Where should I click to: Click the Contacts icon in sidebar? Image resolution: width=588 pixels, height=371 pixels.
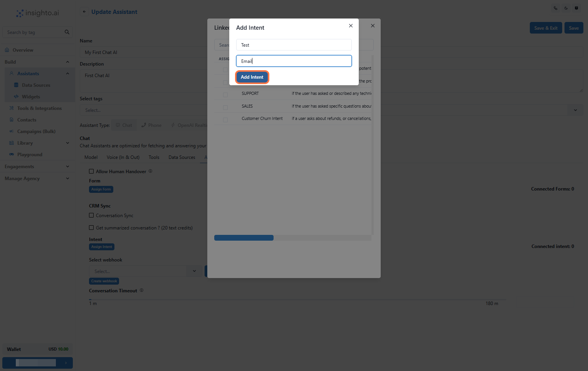(x=12, y=120)
